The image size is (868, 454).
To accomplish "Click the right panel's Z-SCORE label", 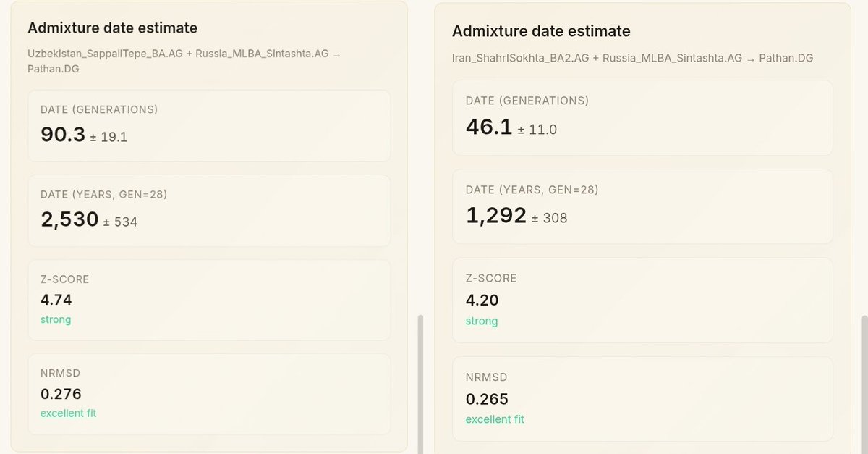I will [491, 278].
